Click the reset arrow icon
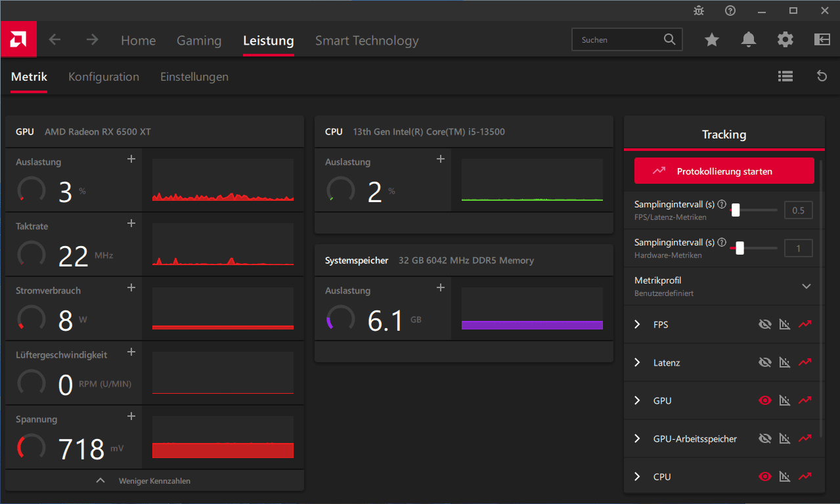Screen dimensions: 840x504 click(x=822, y=76)
